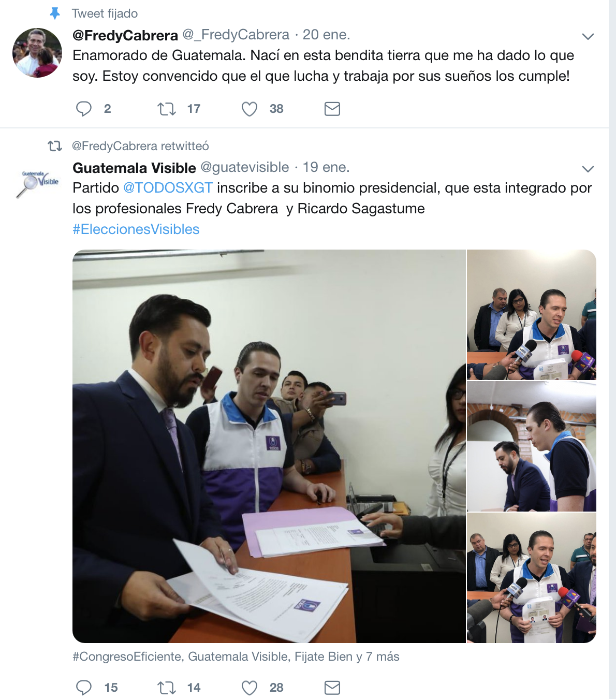Reply to the pinned FredyCabrera tweet

coord(84,109)
